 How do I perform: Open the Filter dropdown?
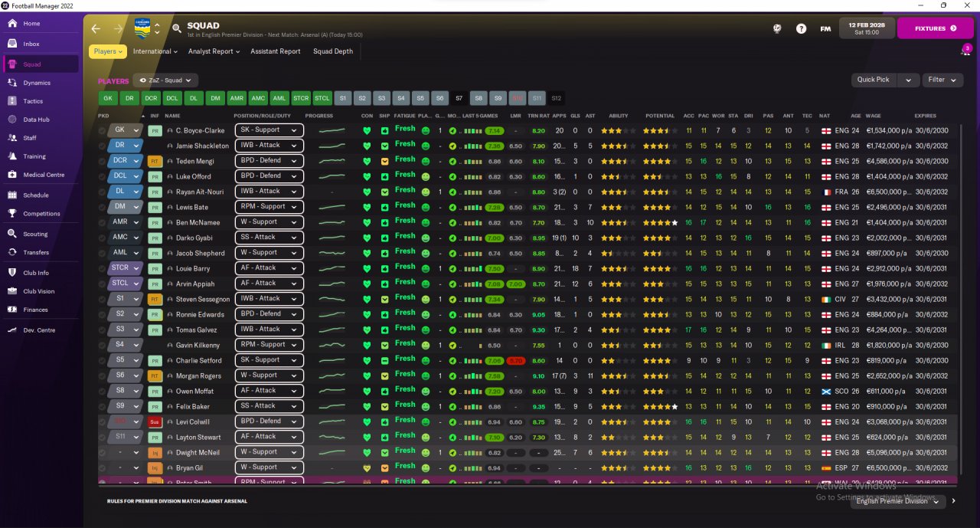tap(941, 80)
